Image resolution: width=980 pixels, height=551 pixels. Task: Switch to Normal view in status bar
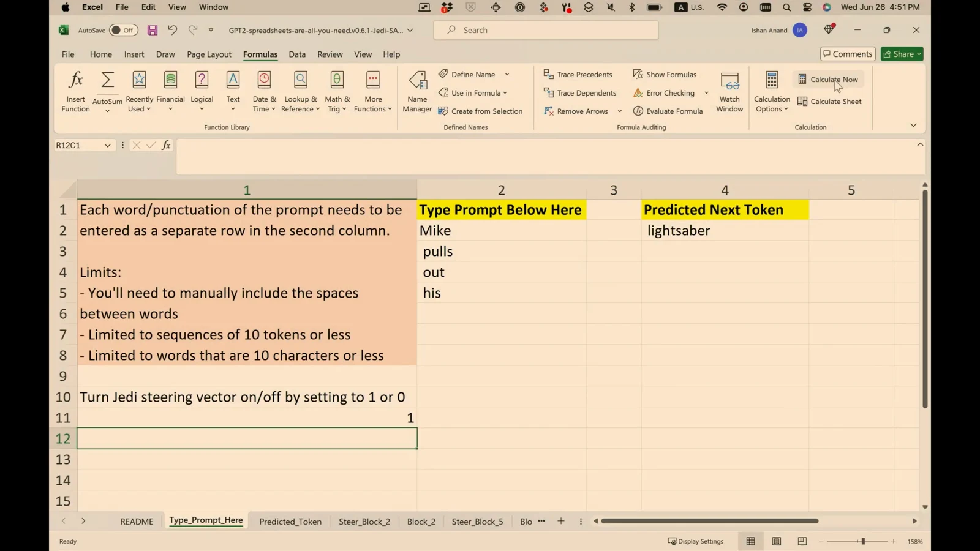(x=750, y=541)
